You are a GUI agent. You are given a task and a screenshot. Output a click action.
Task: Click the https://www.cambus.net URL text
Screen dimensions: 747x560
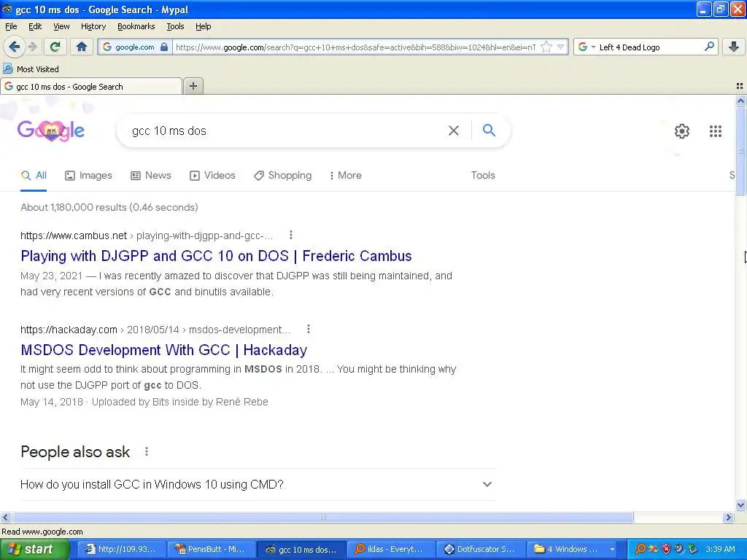74,236
